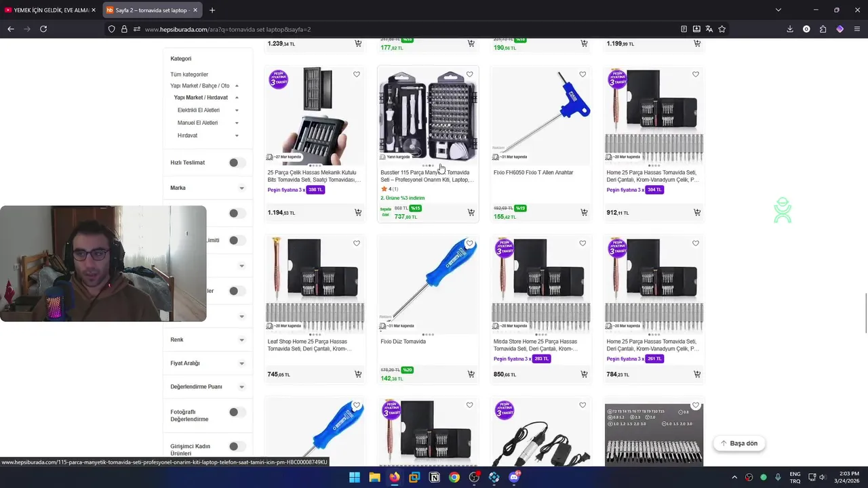Toggle the filter labeled Limiti
The width and height of the screenshot is (868, 488).
tap(237, 240)
